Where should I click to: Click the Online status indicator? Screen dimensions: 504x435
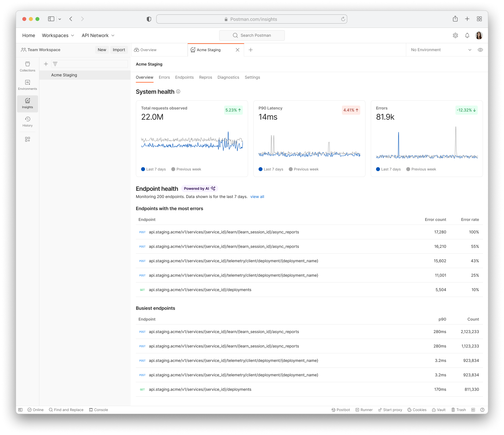[x=35, y=410]
